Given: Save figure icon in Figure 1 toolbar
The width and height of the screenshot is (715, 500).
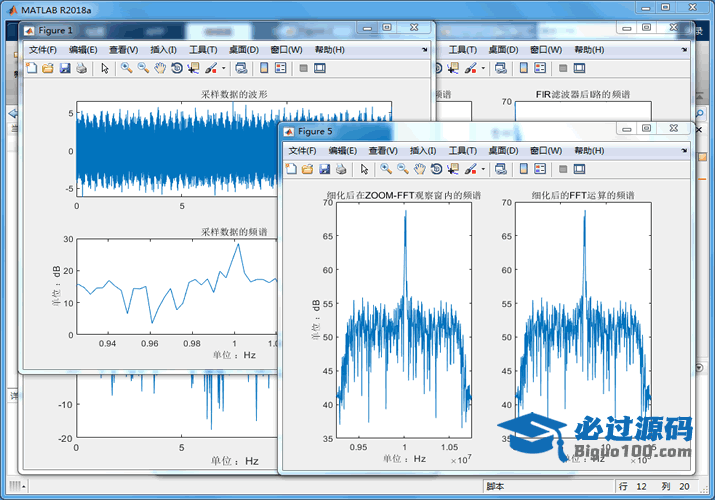Looking at the screenshot, I should click(x=65, y=68).
